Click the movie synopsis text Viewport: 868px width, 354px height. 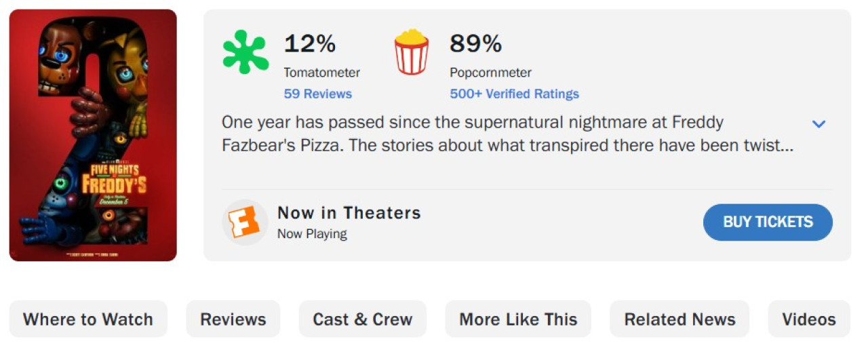pyautogui.click(x=507, y=134)
